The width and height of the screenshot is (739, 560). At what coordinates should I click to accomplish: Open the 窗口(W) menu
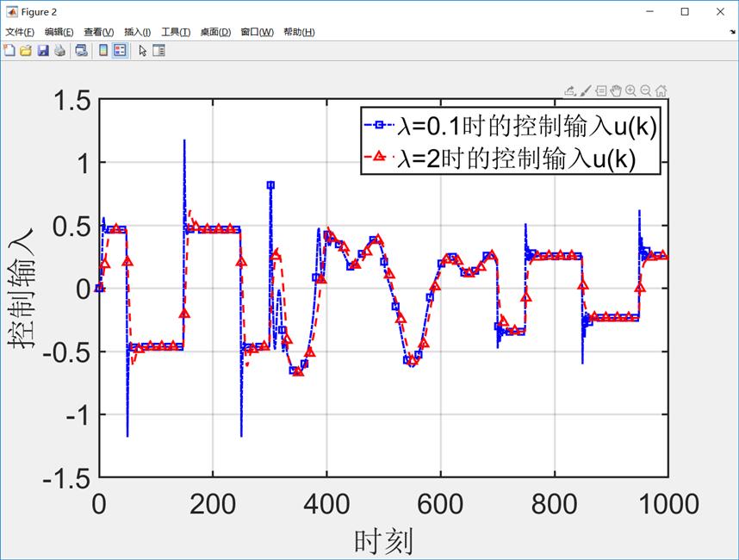(257, 32)
